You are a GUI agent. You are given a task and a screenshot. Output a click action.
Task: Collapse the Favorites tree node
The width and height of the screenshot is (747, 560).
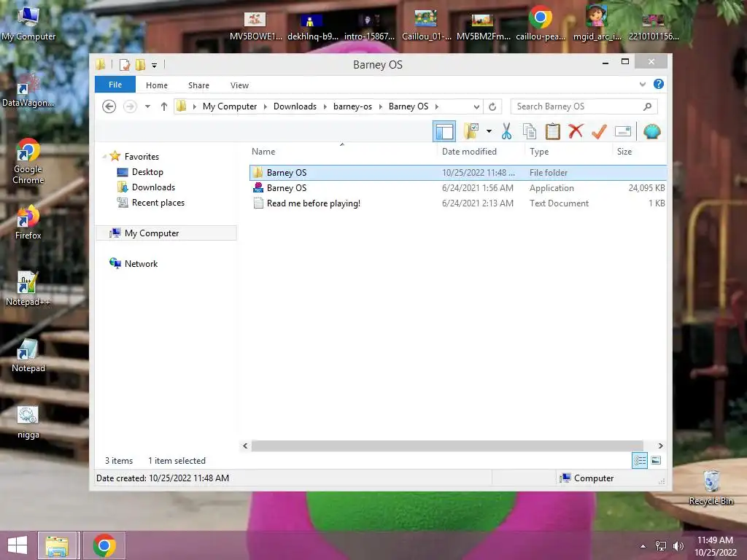pyautogui.click(x=104, y=157)
